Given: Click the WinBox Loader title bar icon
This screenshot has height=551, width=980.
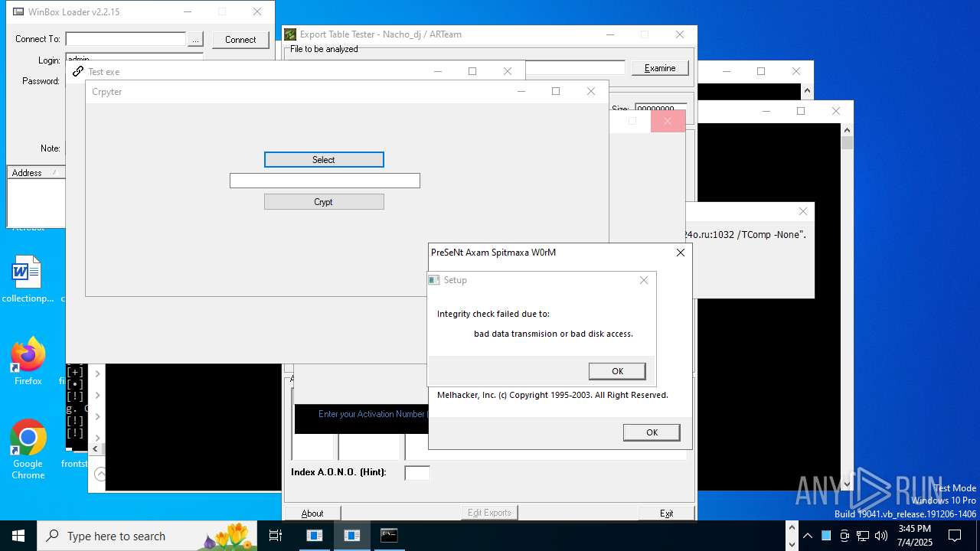Looking at the screenshot, I should point(18,12).
